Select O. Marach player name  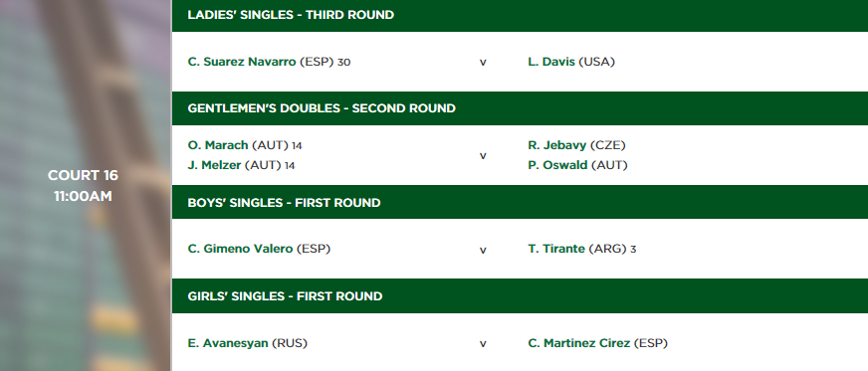(x=218, y=145)
